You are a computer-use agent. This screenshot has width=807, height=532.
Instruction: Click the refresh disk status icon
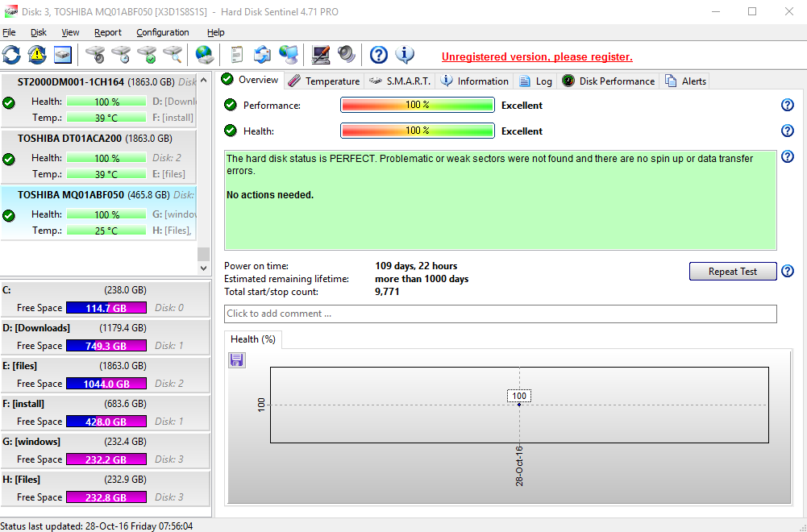tap(12, 55)
